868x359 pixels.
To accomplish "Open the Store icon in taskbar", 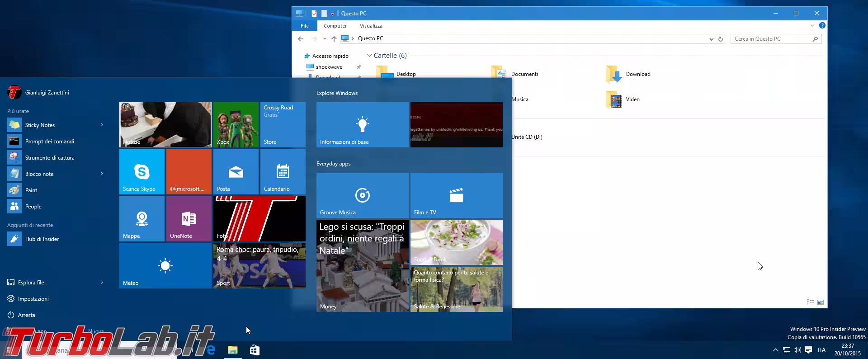I will coord(255,350).
